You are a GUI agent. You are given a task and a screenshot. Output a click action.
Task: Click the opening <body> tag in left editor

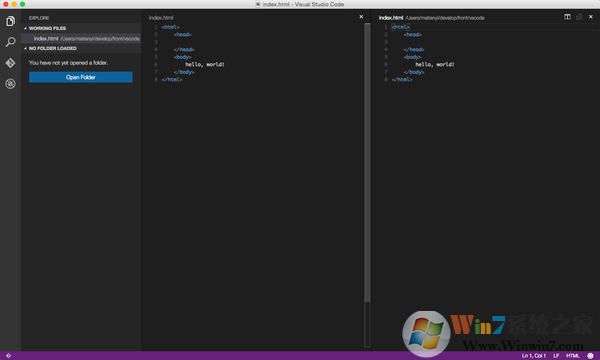pos(183,57)
